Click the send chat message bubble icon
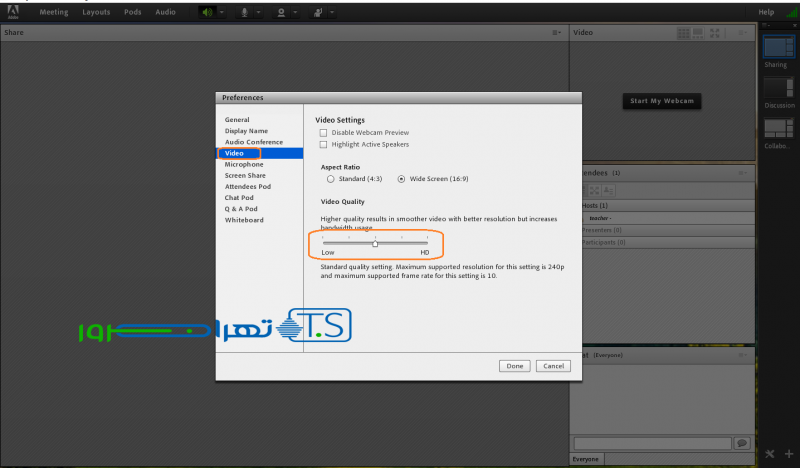This screenshot has width=800, height=468. (x=741, y=442)
